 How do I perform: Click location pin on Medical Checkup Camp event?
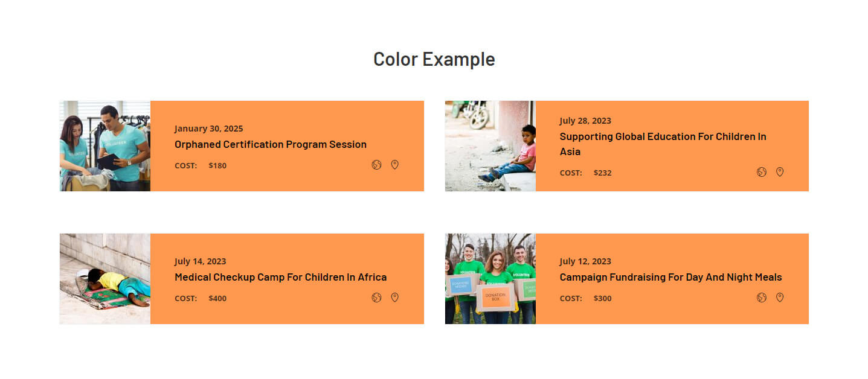click(x=394, y=298)
